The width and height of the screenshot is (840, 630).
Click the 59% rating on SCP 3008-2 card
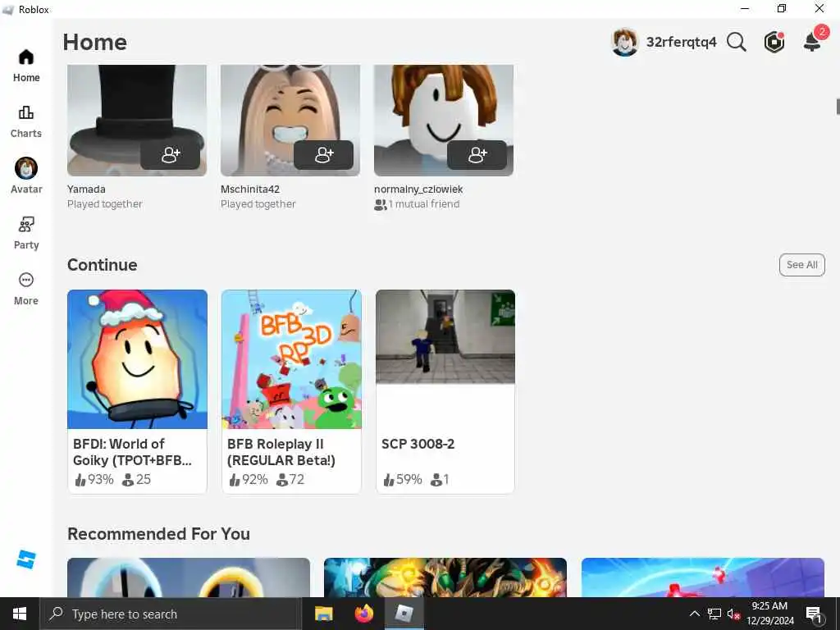point(403,479)
